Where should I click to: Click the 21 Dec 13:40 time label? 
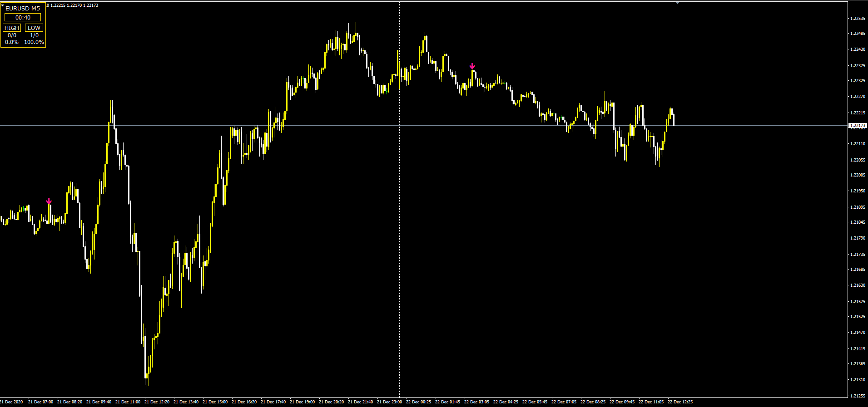[186, 402]
